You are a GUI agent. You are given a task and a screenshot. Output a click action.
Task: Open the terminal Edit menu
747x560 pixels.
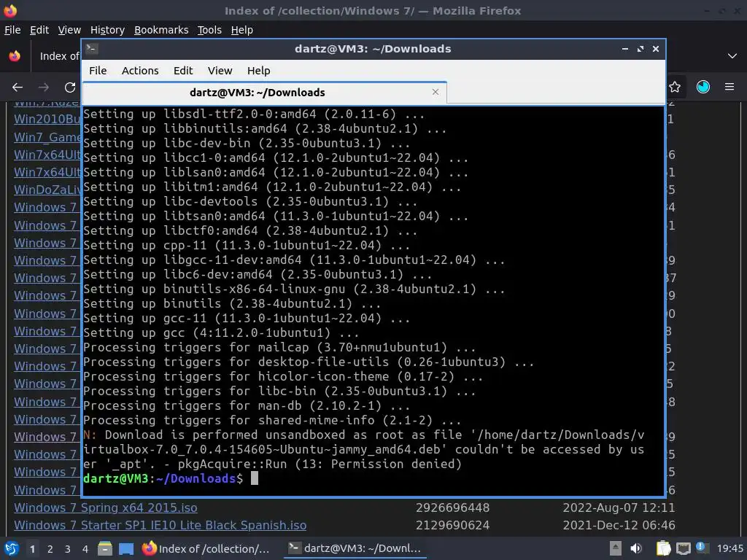click(183, 71)
